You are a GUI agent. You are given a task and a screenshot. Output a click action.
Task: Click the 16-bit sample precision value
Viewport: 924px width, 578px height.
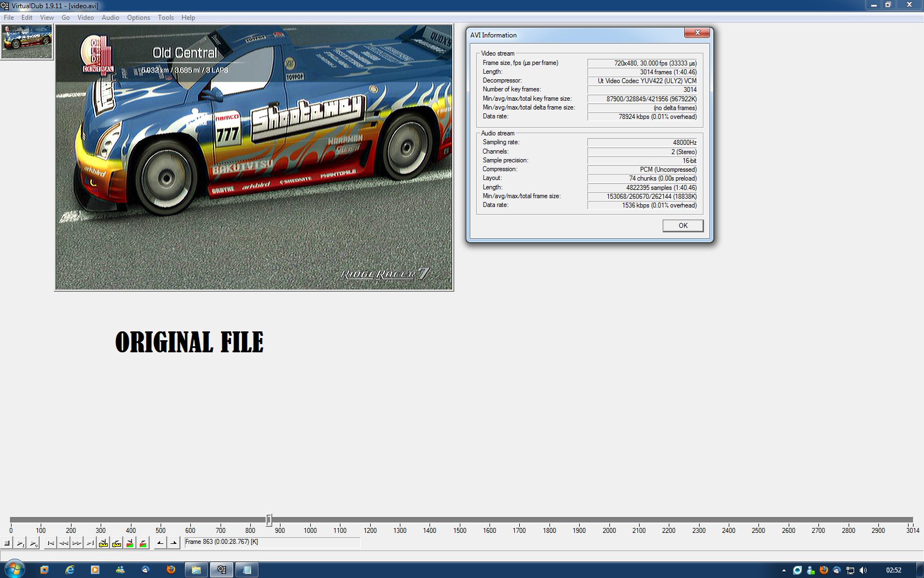tap(642, 161)
